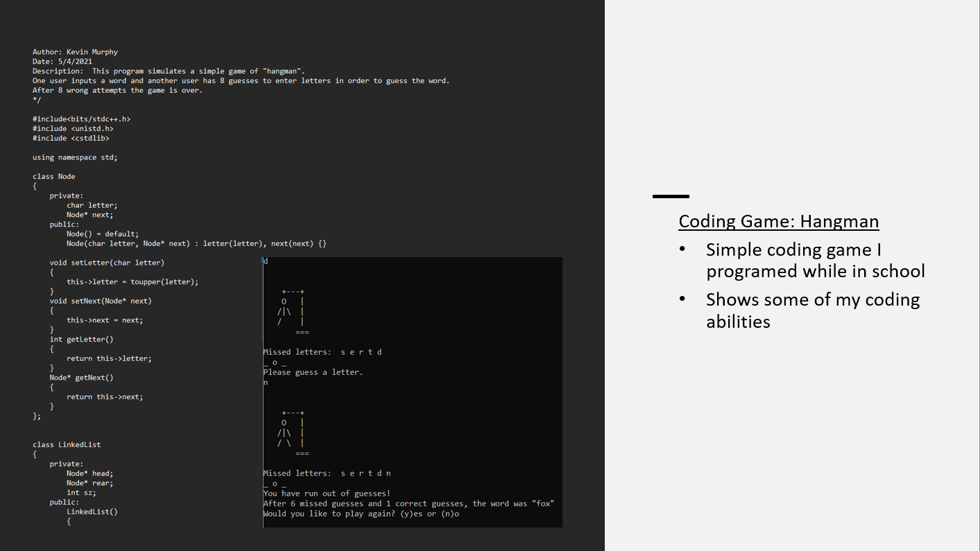Click the code line '#include<bits/stdc++.h>'

point(81,119)
